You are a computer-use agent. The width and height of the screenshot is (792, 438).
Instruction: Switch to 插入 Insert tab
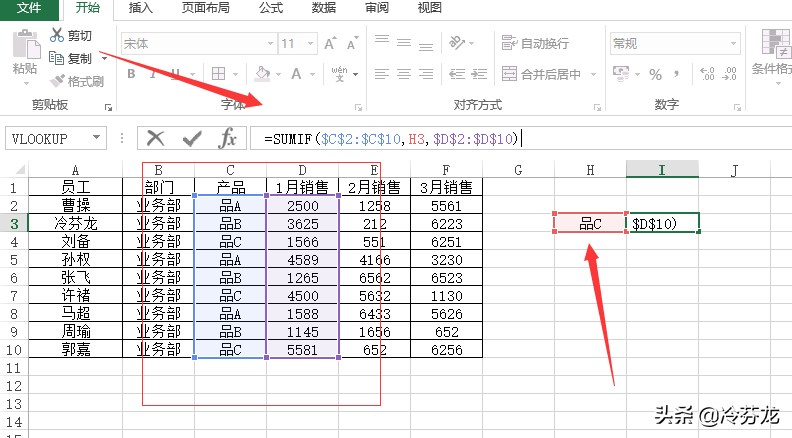point(140,8)
